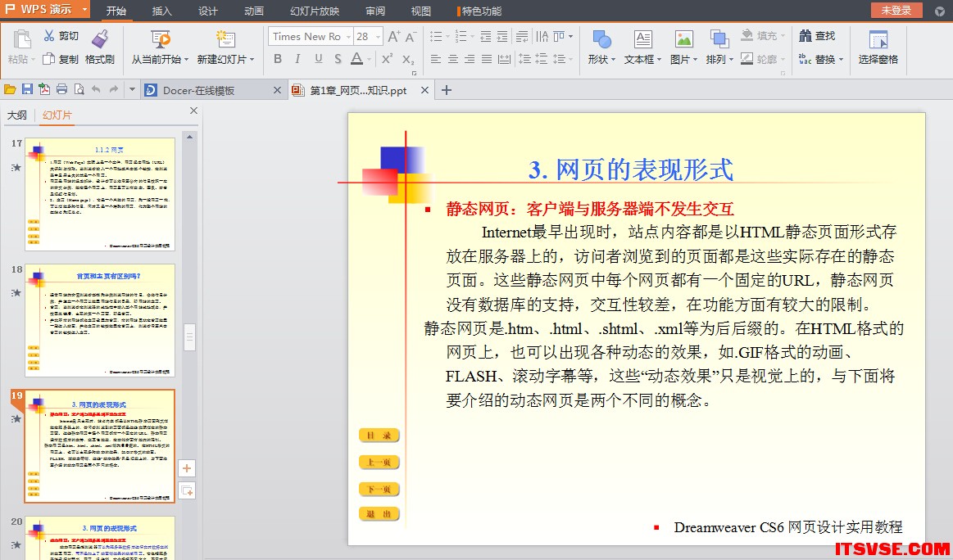Click the text direction icon in paragraph group
953x560 pixels.
pos(542,37)
